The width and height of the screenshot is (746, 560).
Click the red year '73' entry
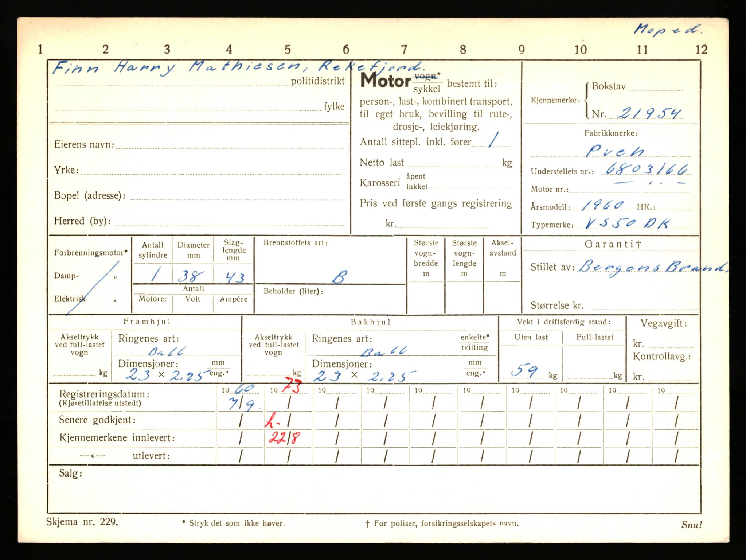point(292,386)
